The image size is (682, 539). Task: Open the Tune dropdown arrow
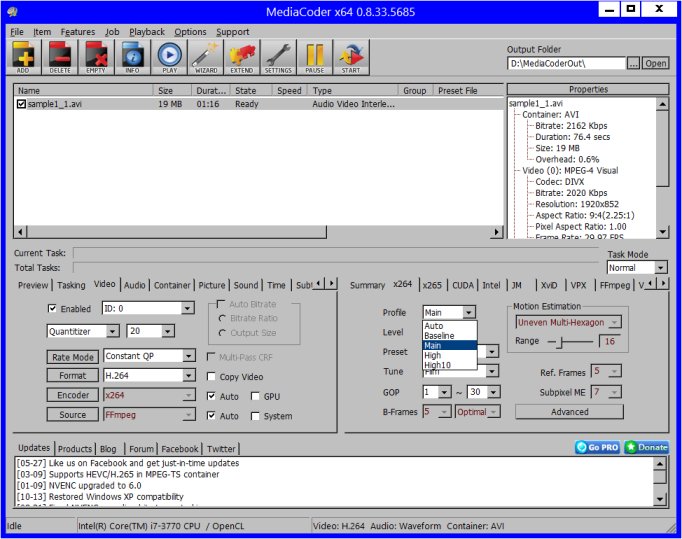(492, 371)
